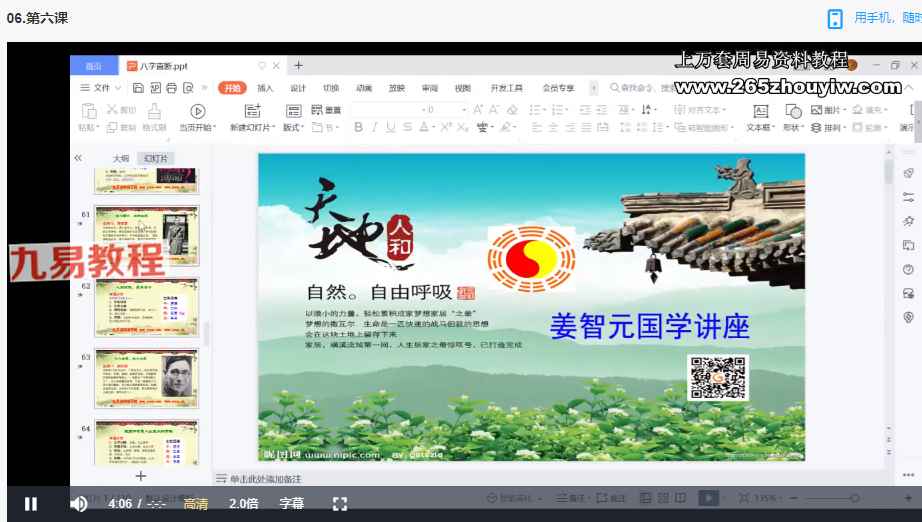Screen dimensions: 922x522
Task: Click the Save icon in quick toolbar
Action: coord(138,88)
